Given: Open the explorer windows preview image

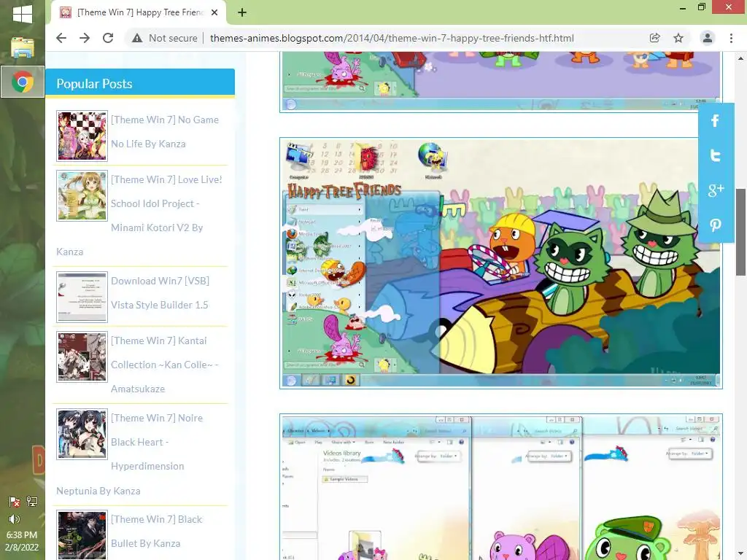Looking at the screenshot, I should click(x=500, y=486).
